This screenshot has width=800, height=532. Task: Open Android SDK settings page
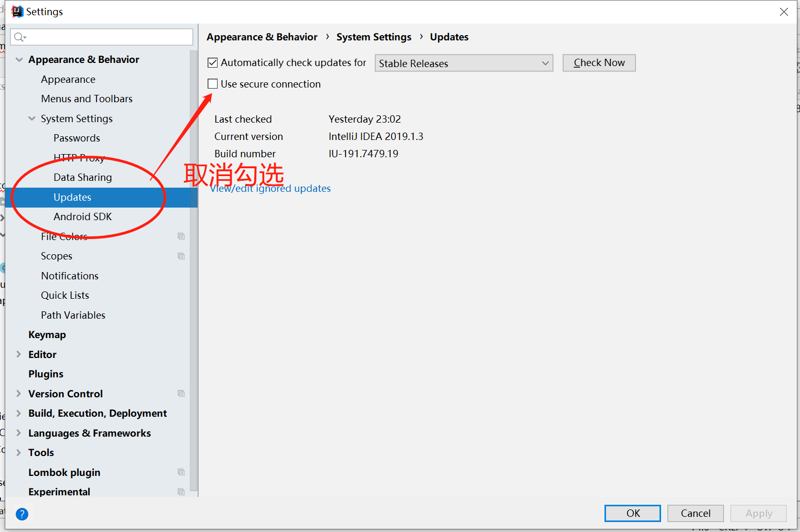coord(83,217)
